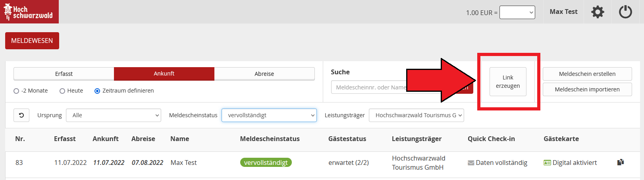Click the Meldescheinnr. search field
This screenshot has width=644, height=180.
(x=369, y=87)
